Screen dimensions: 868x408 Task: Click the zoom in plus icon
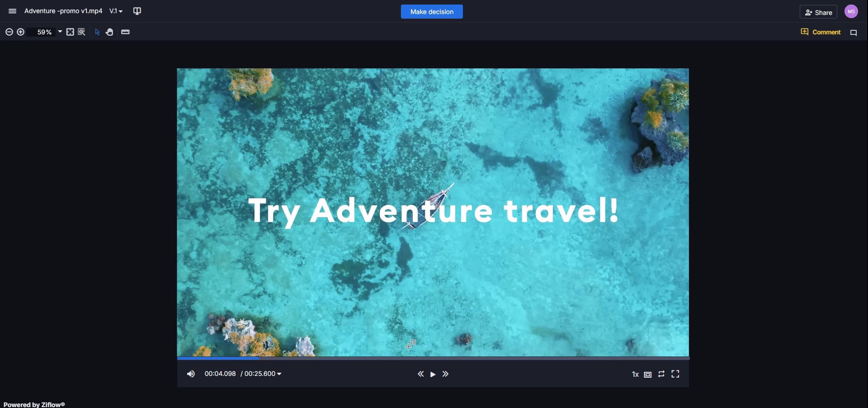pyautogui.click(x=21, y=32)
